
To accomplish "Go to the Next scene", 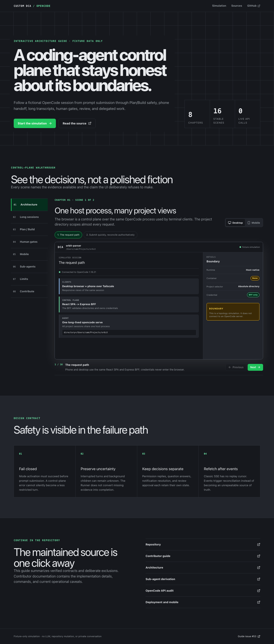I will tap(255, 367).
